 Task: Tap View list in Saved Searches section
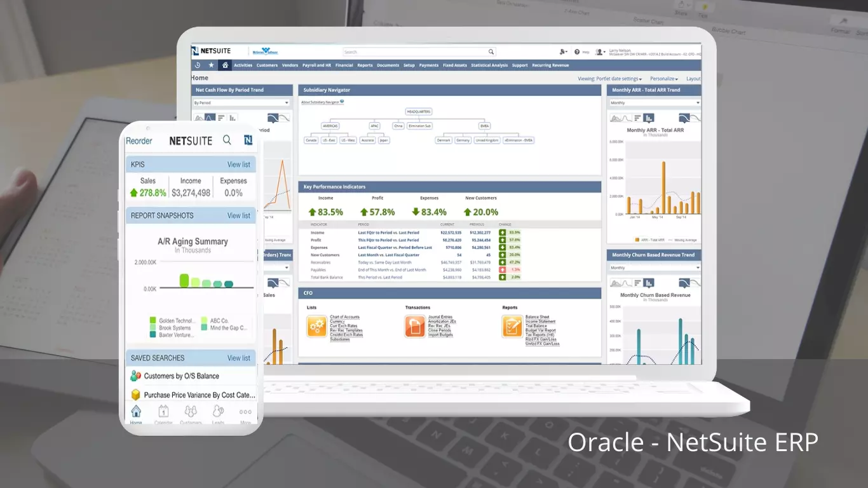(x=239, y=358)
